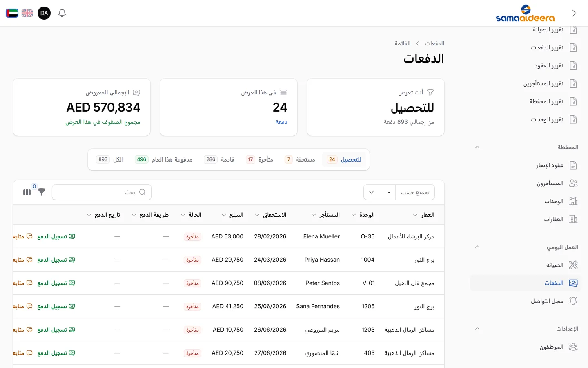Collapse the المحفظة sidebar section
This screenshot has width=588, height=368.
point(477,147)
